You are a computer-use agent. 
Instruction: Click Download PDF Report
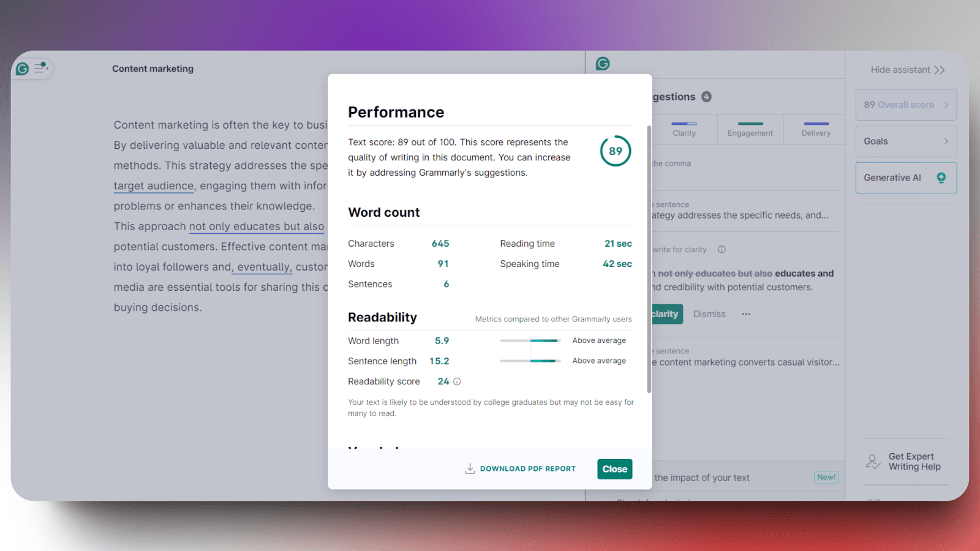tap(521, 468)
